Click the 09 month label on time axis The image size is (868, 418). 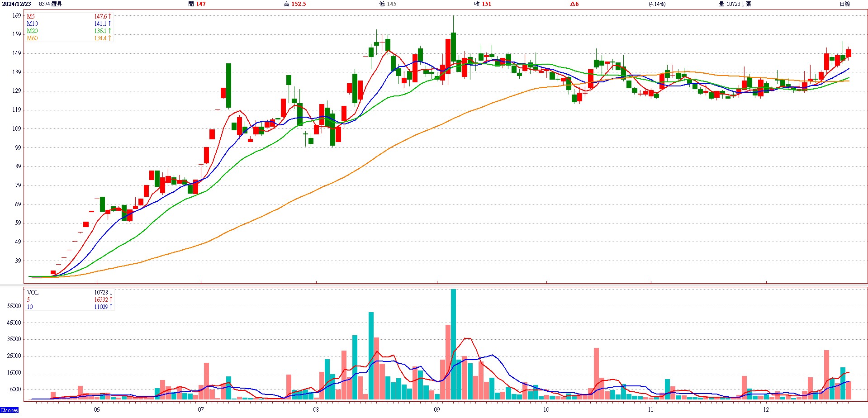pos(436,409)
